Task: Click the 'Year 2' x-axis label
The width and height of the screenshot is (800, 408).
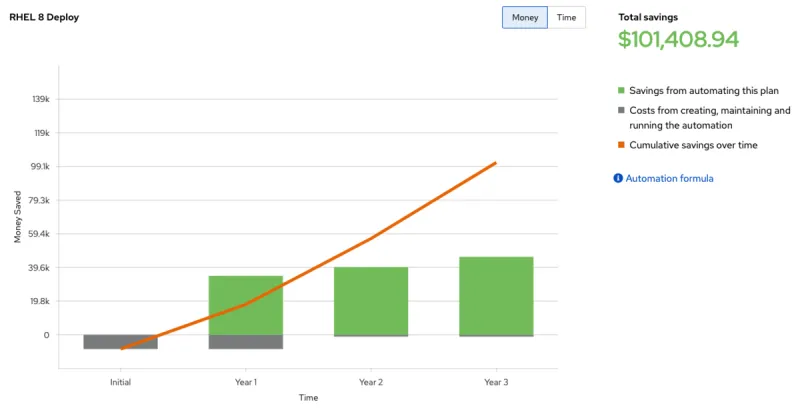Action: [371, 382]
